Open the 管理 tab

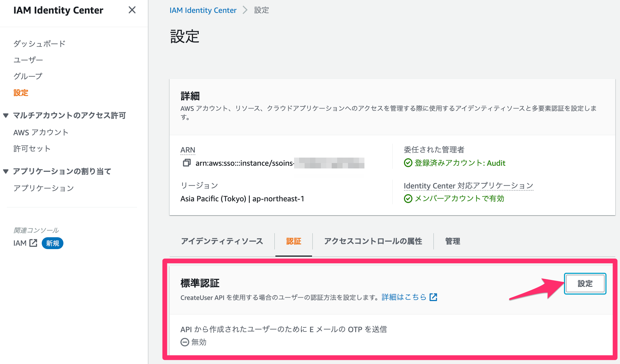click(453, 241)
